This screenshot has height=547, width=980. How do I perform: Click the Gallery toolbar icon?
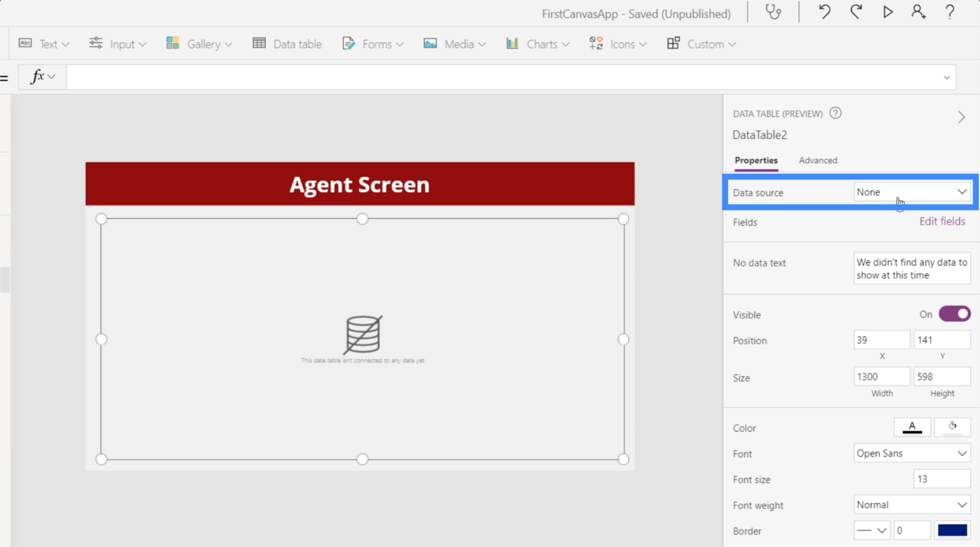pyautogui.click(x=173, y=43)
